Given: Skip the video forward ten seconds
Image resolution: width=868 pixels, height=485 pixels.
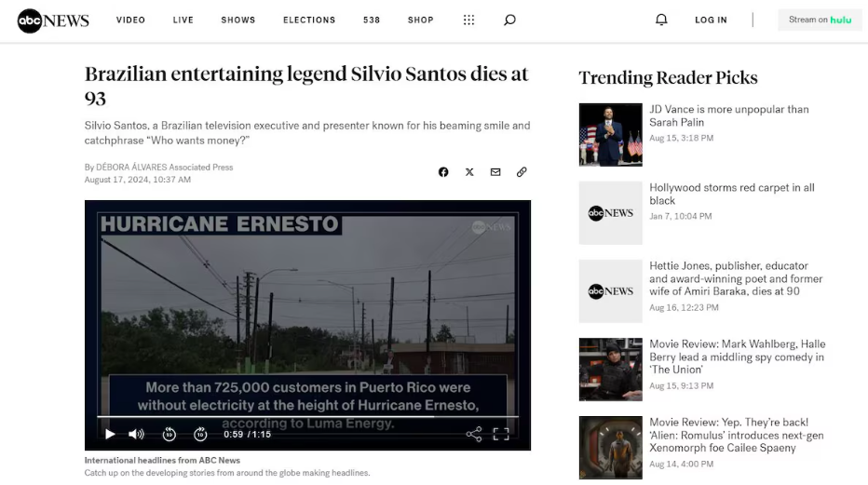Looking at the screenshot, I should pyautogui.click(x=200, y=434).
